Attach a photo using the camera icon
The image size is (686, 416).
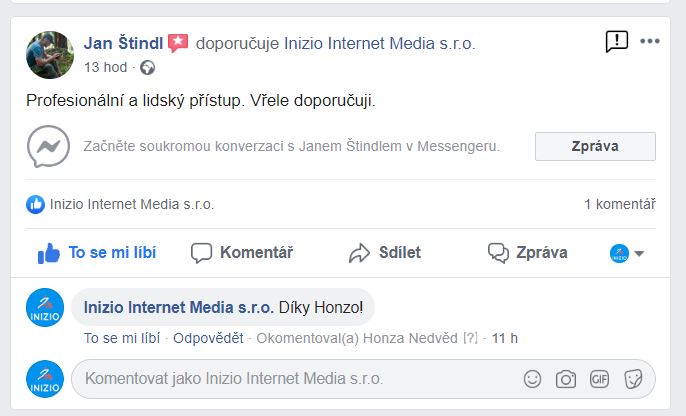566,379
